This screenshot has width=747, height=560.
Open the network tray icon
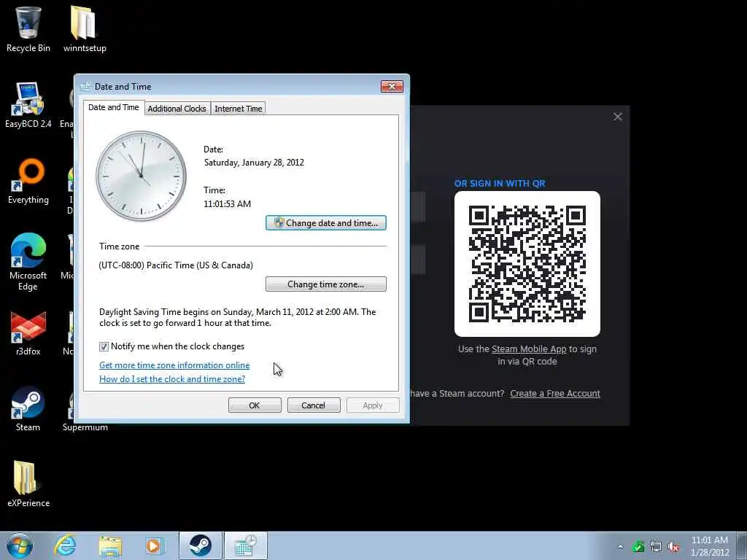[656, 547]
